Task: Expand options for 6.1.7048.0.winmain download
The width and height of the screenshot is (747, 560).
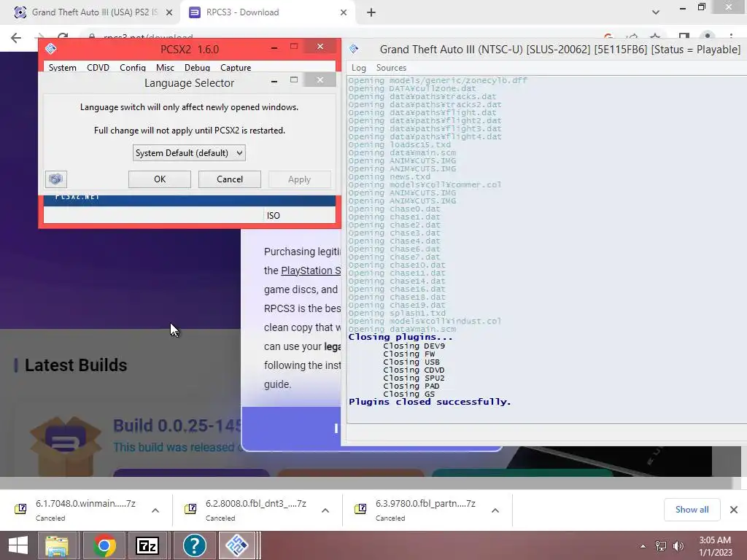Action: [x=155, y=510]
